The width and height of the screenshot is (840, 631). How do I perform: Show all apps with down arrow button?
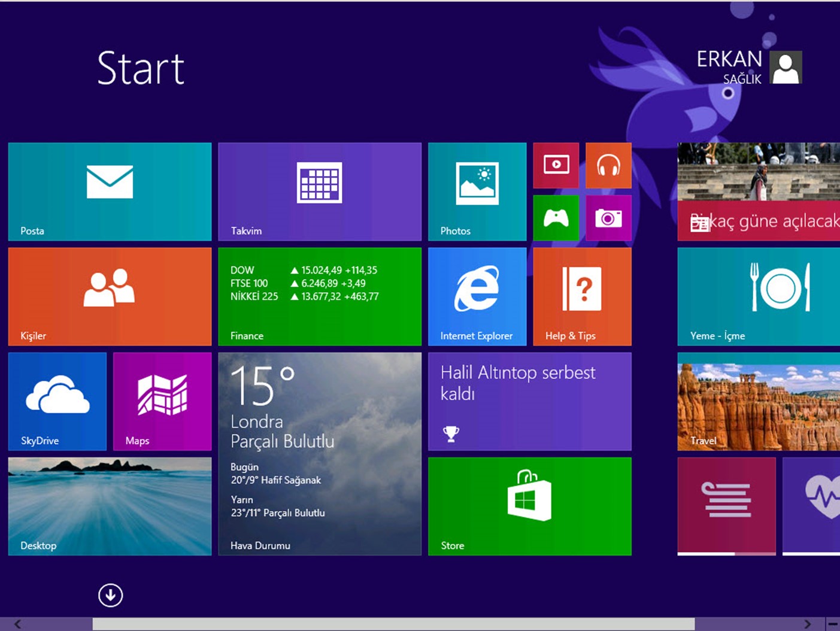(111, 595)
